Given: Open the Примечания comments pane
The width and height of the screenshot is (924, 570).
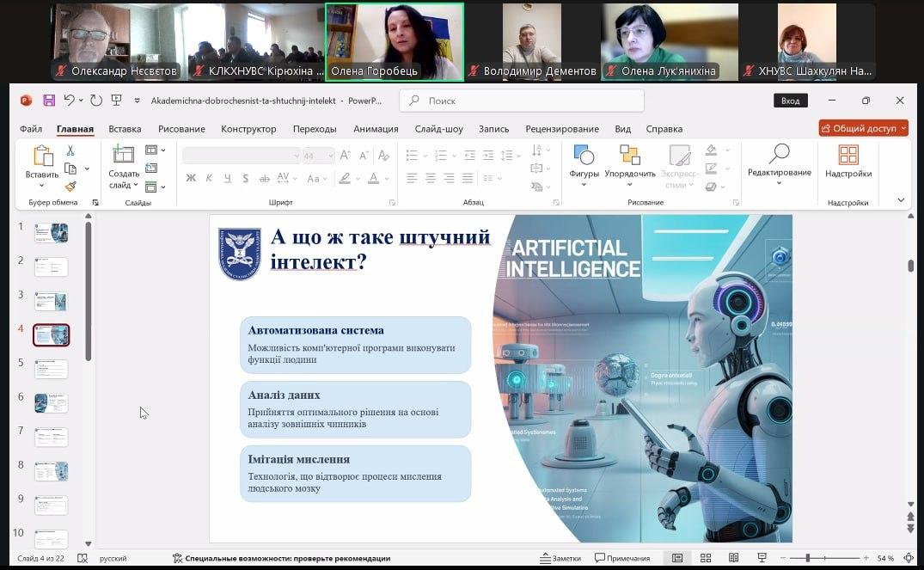Looking at the screenshot, I should 622,558.
